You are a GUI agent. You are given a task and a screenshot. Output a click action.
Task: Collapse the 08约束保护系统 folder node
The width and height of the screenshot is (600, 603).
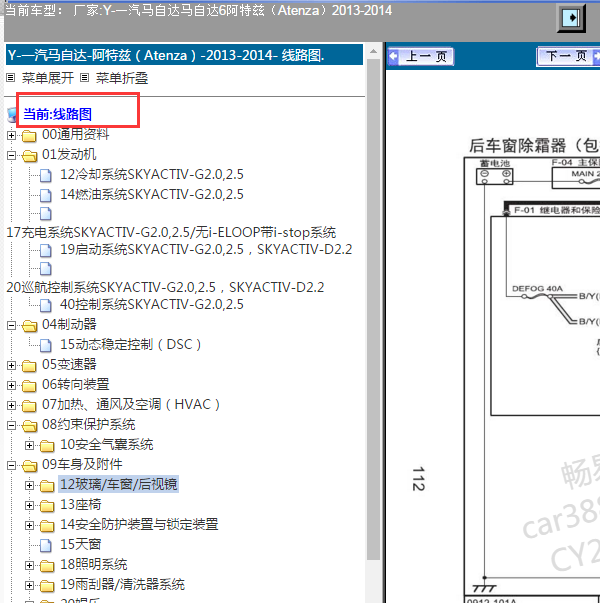tap(12, 425)
